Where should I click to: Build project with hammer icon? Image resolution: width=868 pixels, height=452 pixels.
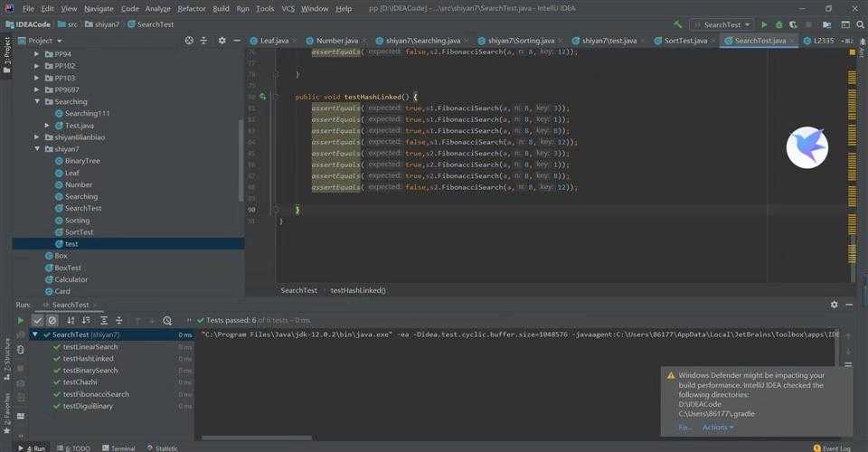coord(677,24)
